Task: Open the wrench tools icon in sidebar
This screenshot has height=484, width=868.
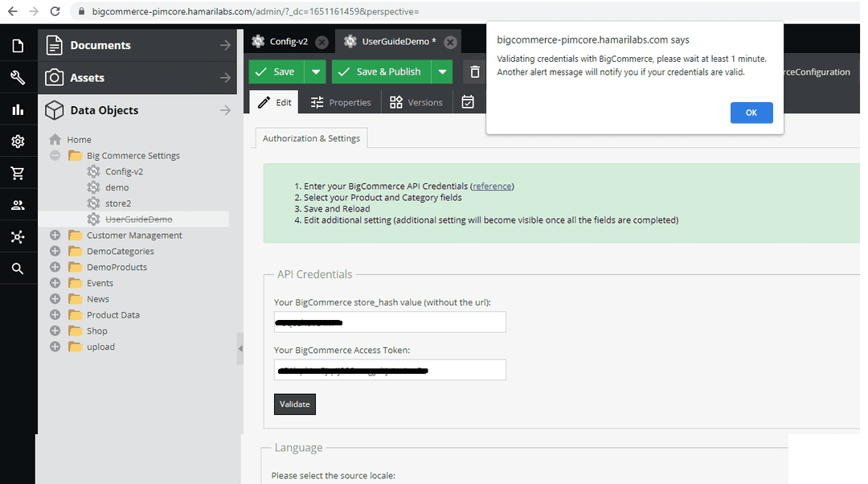Action: click(x=18, y=77)
